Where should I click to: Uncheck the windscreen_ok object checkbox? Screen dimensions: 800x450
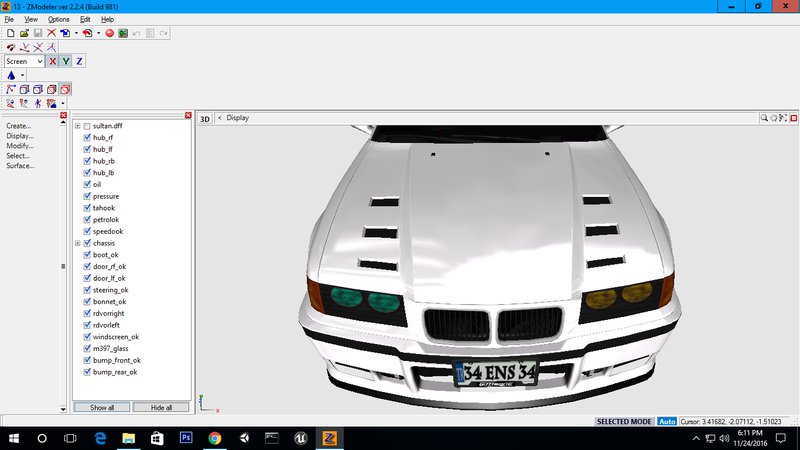[x=87, y=337]
